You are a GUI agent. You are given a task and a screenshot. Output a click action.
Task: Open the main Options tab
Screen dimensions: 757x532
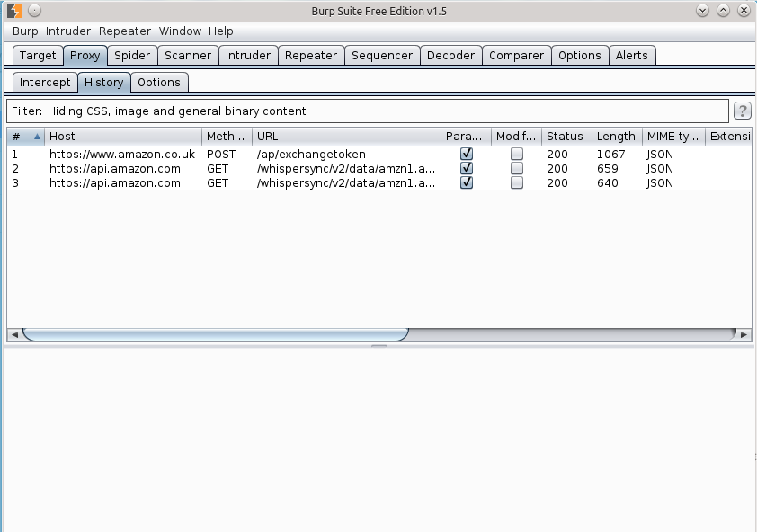[x=580, y=56]
